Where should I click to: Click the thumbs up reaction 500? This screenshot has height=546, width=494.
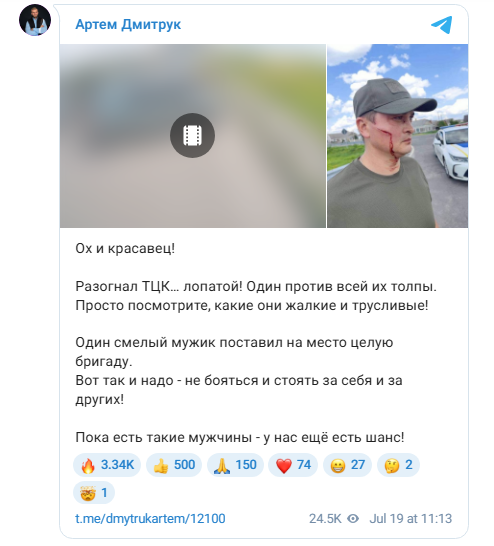(174, 465)
